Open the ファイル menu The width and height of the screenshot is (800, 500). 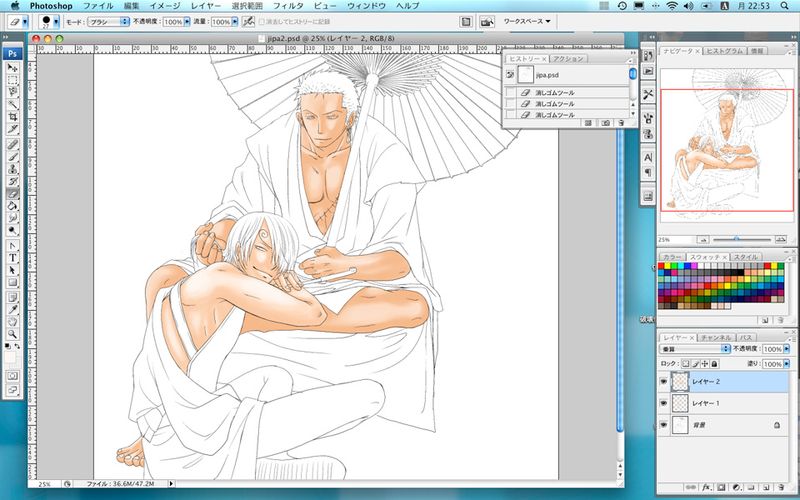click(98, 6)
